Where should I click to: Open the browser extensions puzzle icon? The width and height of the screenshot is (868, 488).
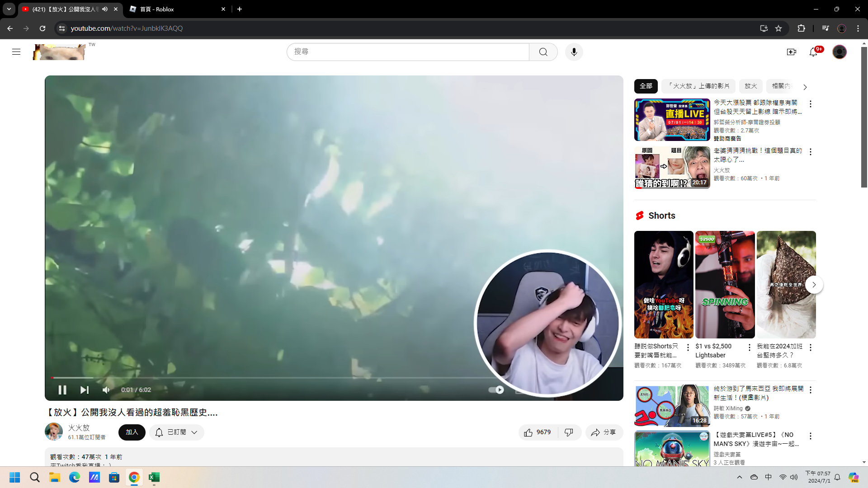coord(801,28)
